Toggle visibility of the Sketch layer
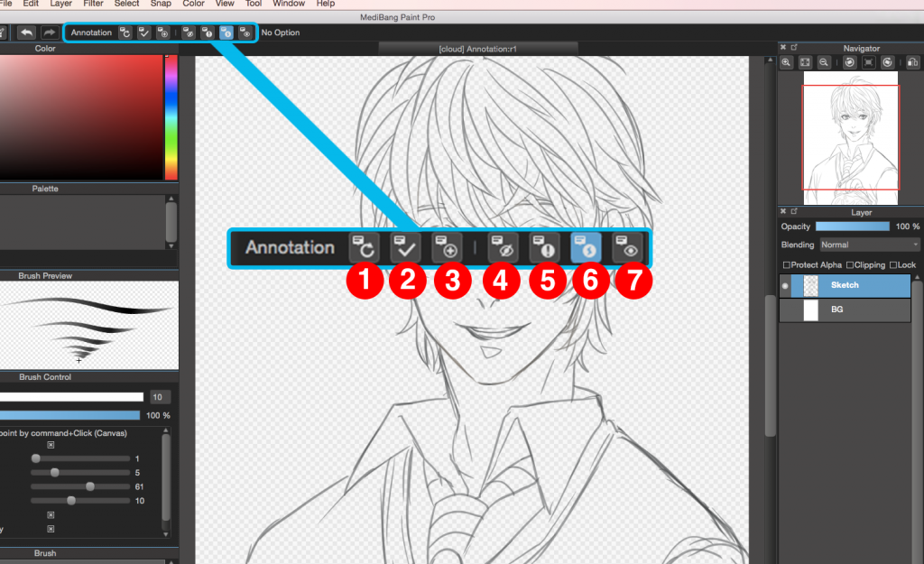 tap(785, 286)
